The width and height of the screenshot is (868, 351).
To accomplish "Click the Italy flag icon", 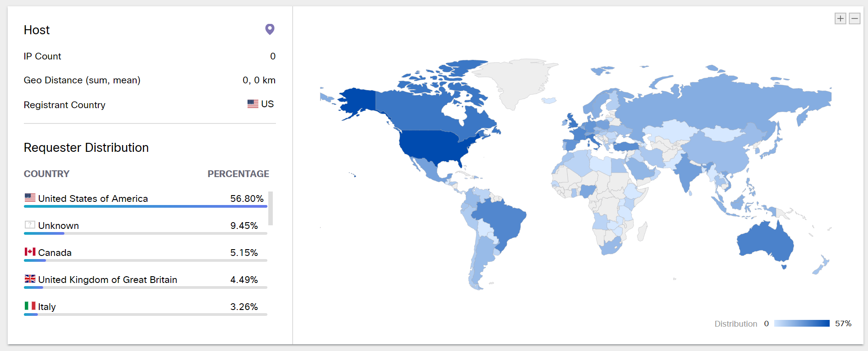I will [x=30, y=306].
